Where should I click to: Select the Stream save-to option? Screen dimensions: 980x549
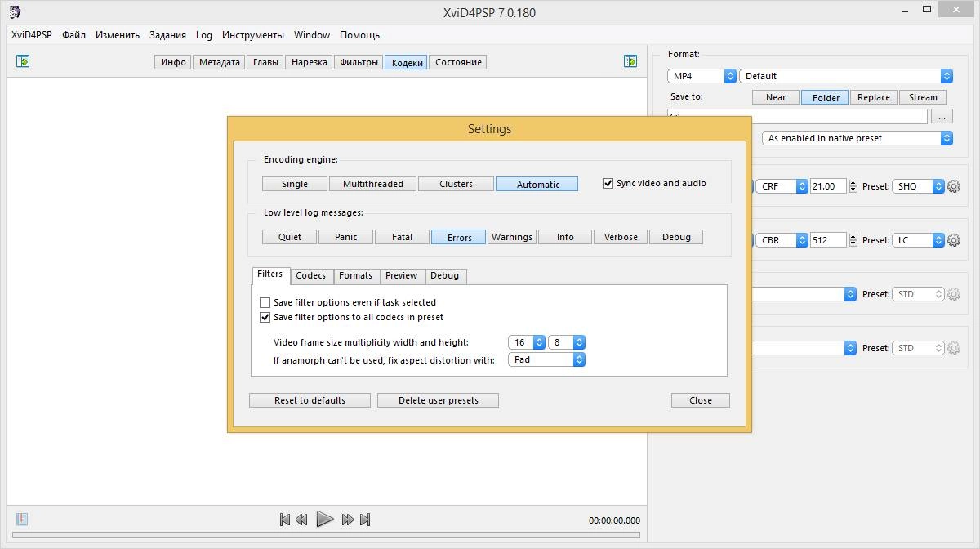point(923,97)
